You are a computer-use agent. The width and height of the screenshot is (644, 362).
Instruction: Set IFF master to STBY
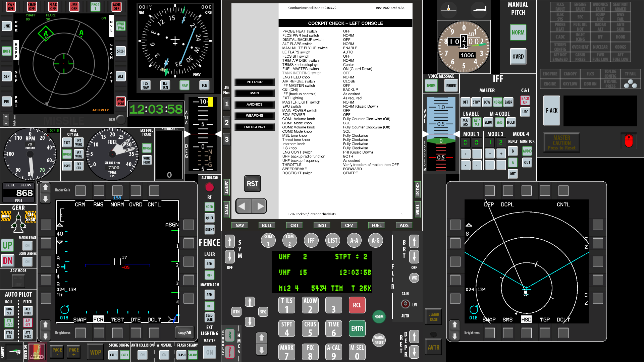[x=476, y=102]
